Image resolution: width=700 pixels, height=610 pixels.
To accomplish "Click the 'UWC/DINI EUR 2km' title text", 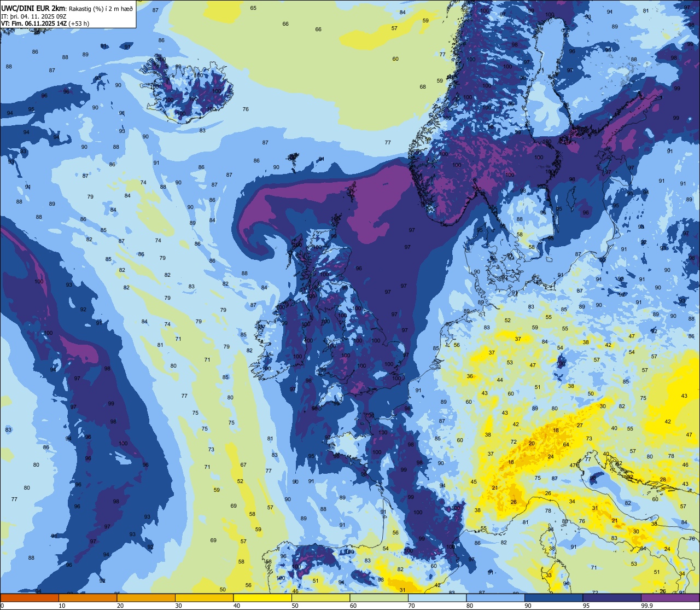I will pyautogui.click(x=33, y=8).
